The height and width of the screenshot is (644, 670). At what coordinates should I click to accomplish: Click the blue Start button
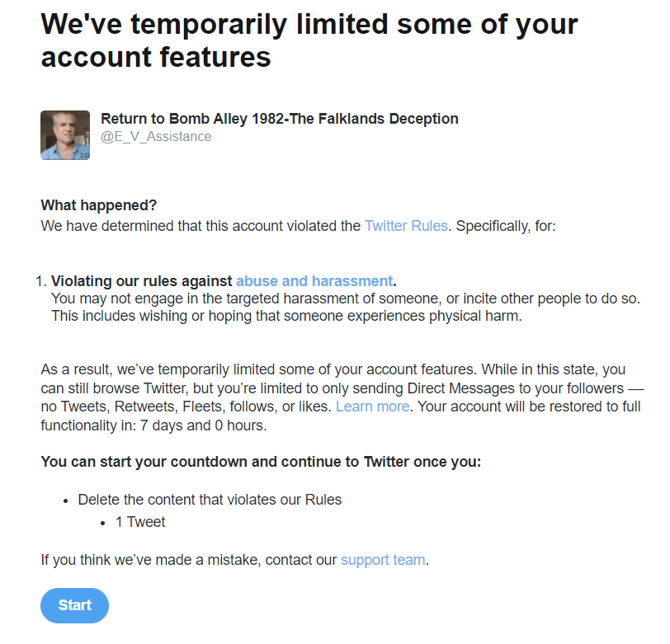(x=74, y=605)
